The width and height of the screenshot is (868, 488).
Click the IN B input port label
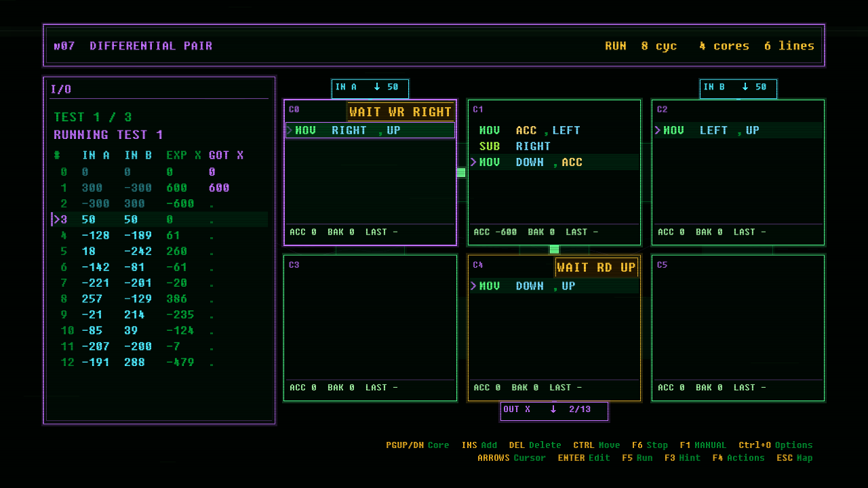pyautogui.click(x=738, y=88)
